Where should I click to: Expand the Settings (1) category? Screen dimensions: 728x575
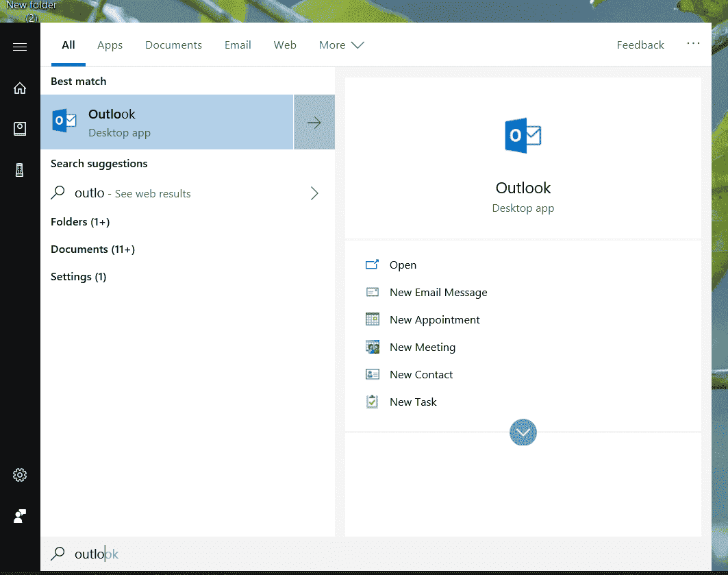[x=79, y=277]
